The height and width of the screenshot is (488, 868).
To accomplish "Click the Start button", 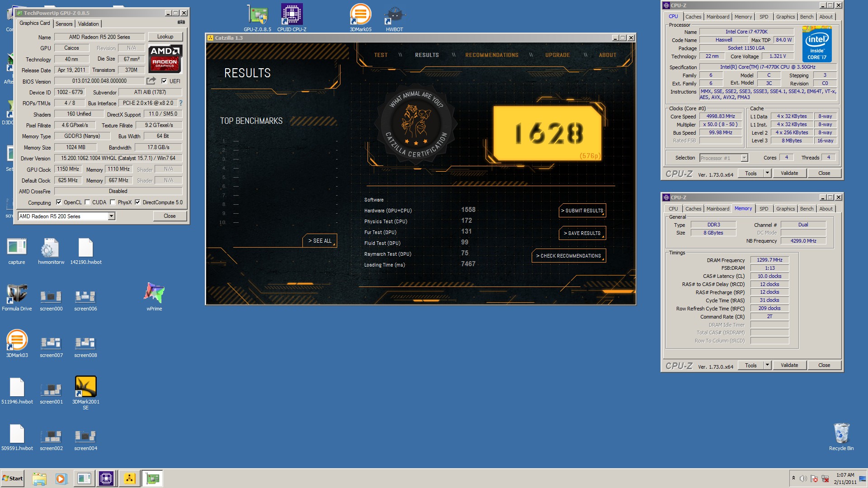I will tap(13, 479).
